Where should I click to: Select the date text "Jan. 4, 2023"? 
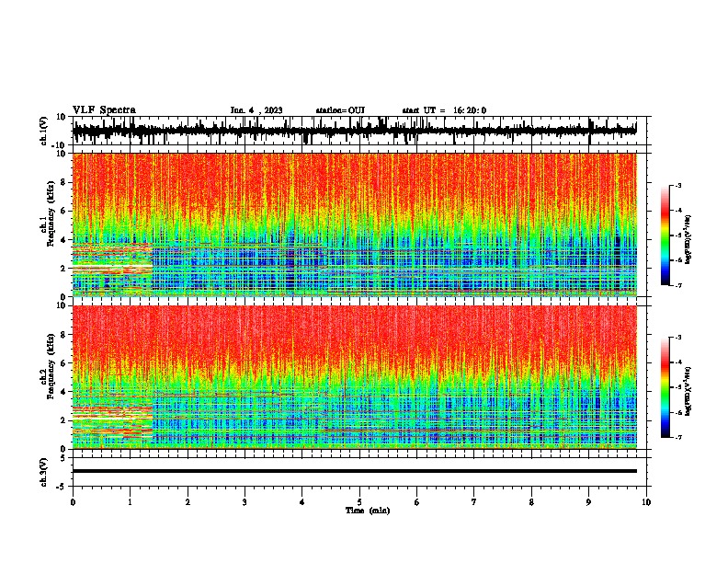point(256,110)
